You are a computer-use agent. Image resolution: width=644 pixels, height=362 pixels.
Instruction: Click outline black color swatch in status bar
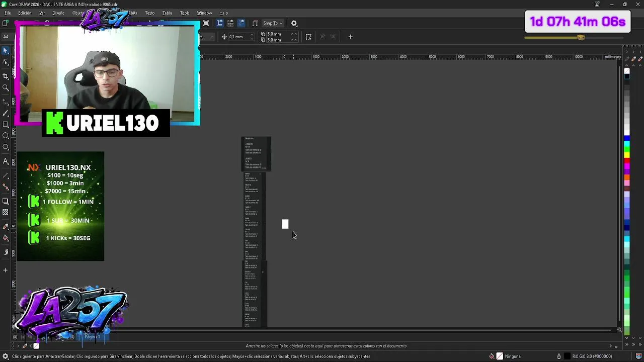567,356
